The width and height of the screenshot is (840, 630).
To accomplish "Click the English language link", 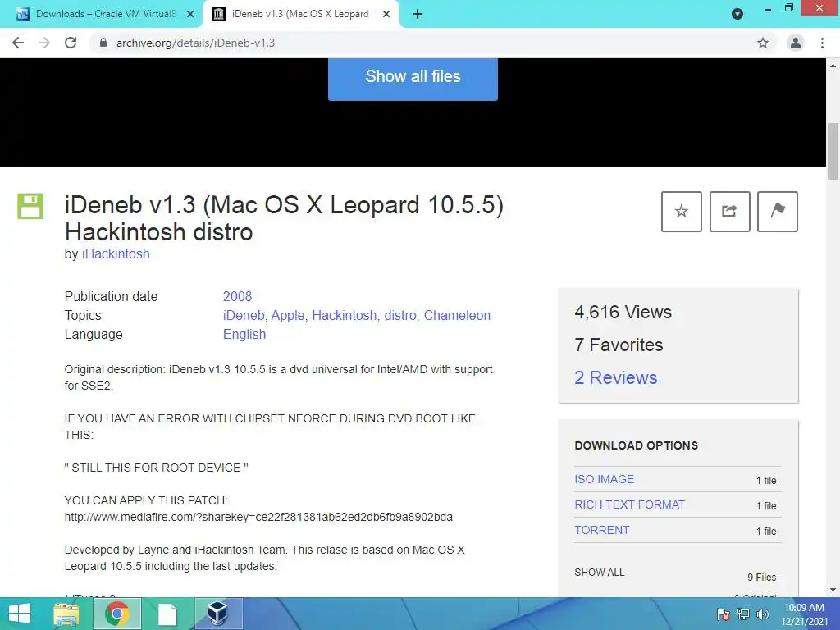I will coord(244,335).
